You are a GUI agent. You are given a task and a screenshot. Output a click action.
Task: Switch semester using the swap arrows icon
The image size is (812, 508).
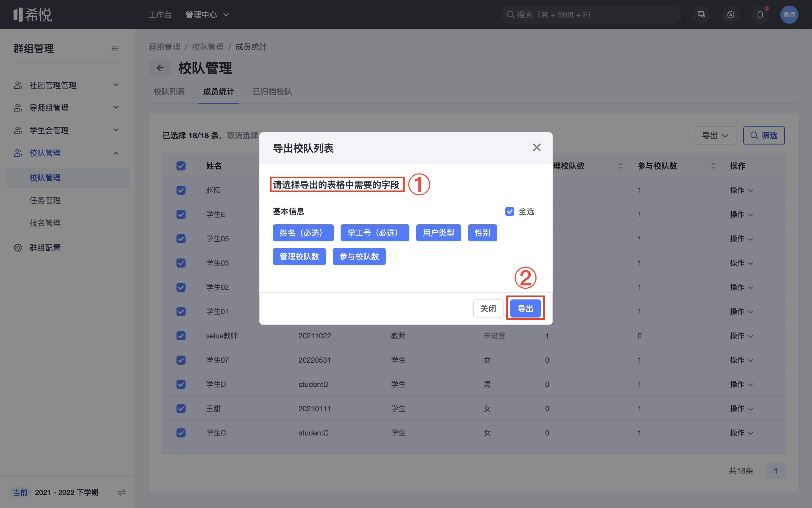[x=122, y=492]
